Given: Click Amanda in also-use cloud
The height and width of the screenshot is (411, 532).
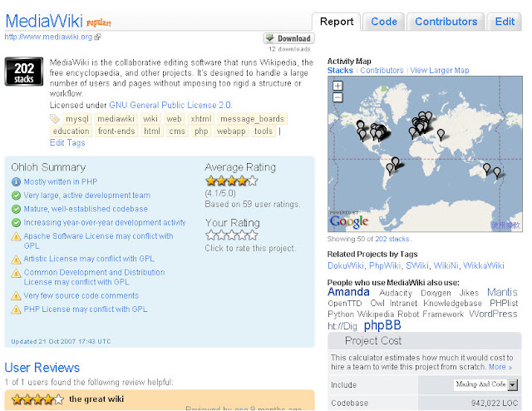Looking at the screenshot, I should pyautogui.click(x=348, y=292).
